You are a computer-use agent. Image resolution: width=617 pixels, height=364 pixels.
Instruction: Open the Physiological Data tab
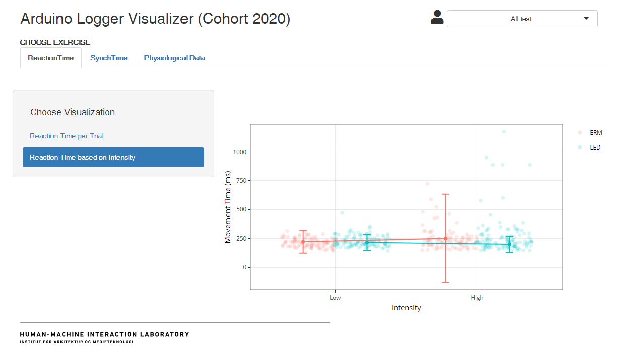174,58
